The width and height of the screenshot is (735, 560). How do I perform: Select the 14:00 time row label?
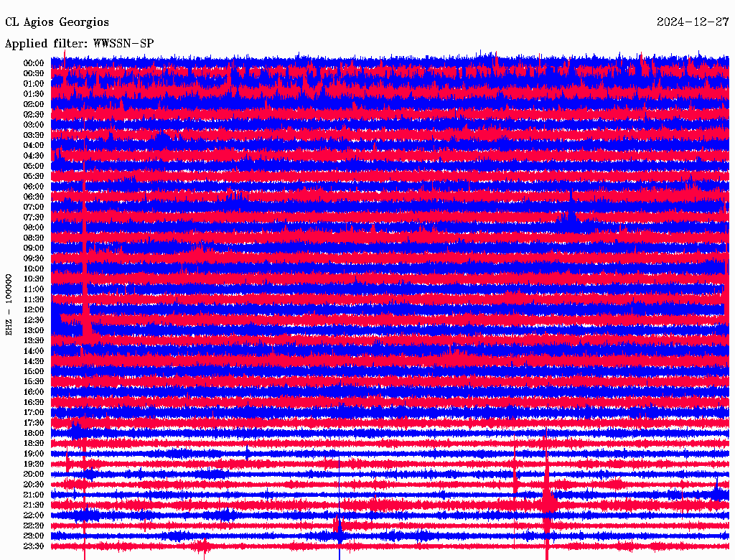[34, 351]
